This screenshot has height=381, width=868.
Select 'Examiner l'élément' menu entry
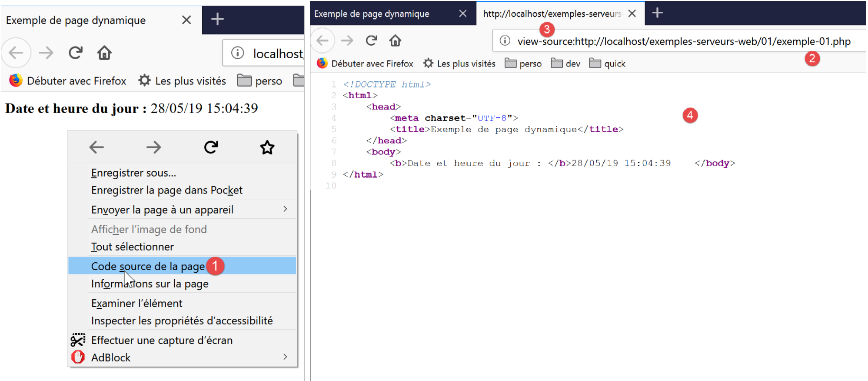point(136,303)
